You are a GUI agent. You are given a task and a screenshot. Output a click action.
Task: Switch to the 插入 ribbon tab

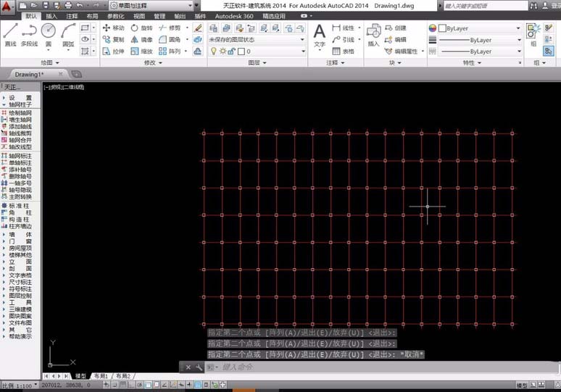(x=51, y=15)
